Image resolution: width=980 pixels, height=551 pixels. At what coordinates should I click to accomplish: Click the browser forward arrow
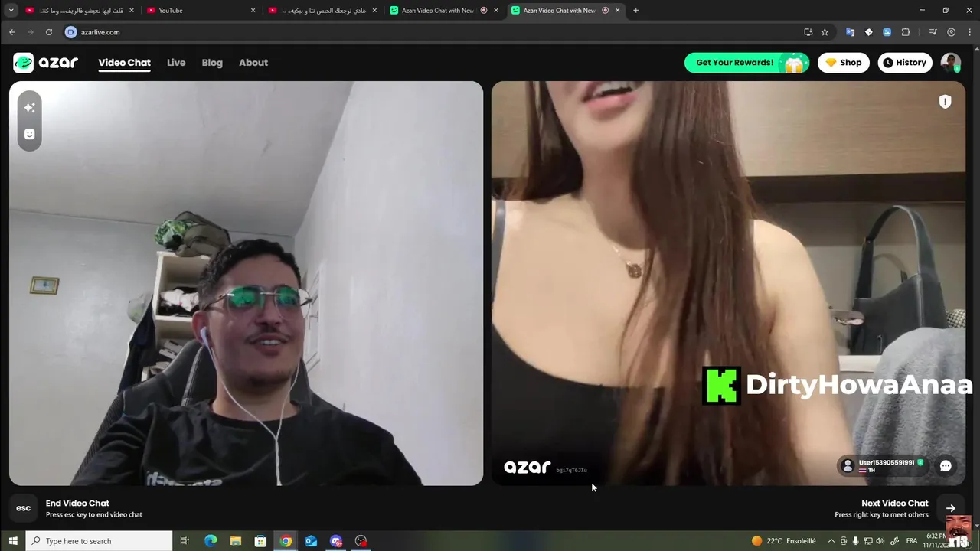coord(31,32)
